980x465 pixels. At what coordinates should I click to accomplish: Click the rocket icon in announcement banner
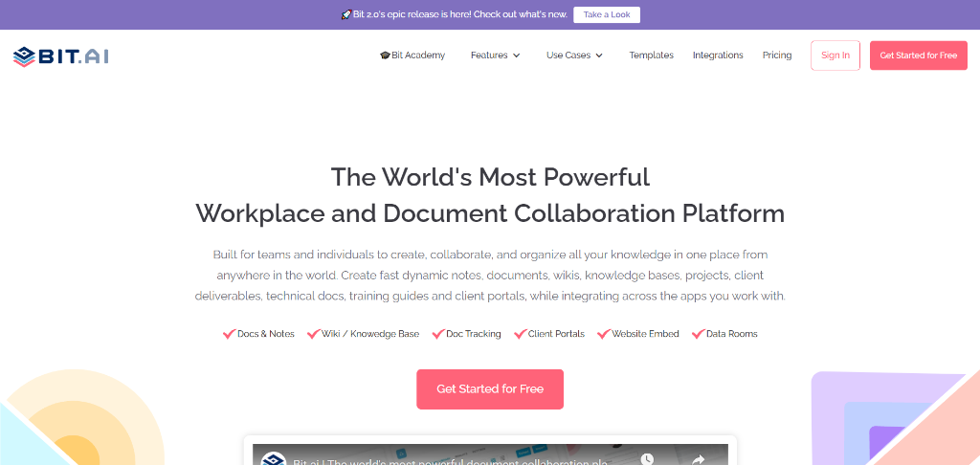tap(346, 14)
